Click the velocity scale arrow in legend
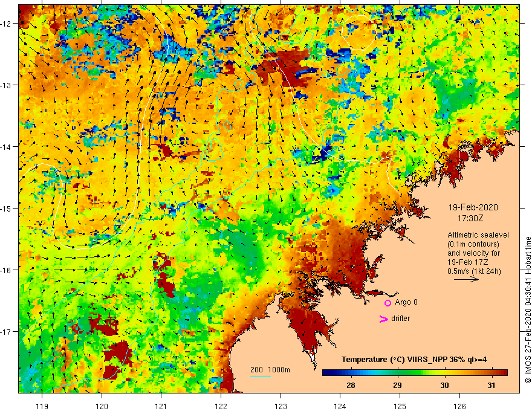532x411 pixels. (466, 279)
